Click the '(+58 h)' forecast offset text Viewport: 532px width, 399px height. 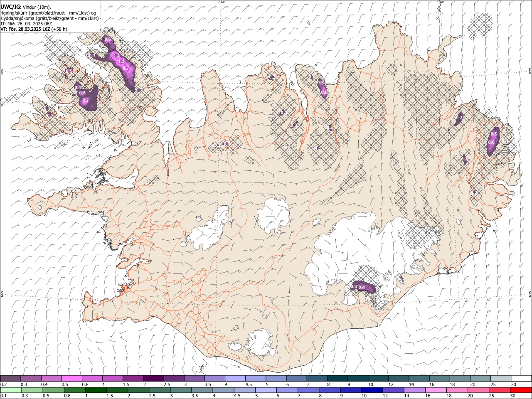point(59,29)
